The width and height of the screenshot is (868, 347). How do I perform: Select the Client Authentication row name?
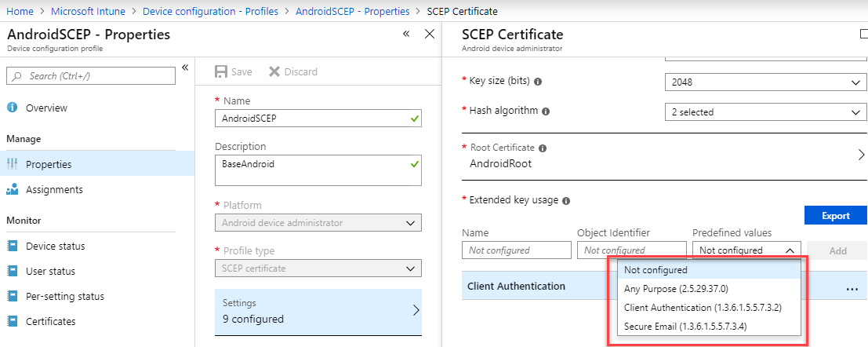517,286
